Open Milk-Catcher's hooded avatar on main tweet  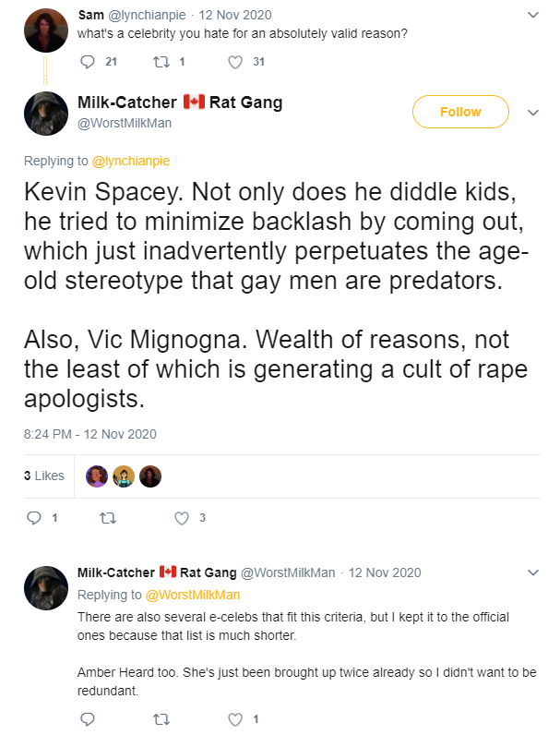[x=46, y=114]
